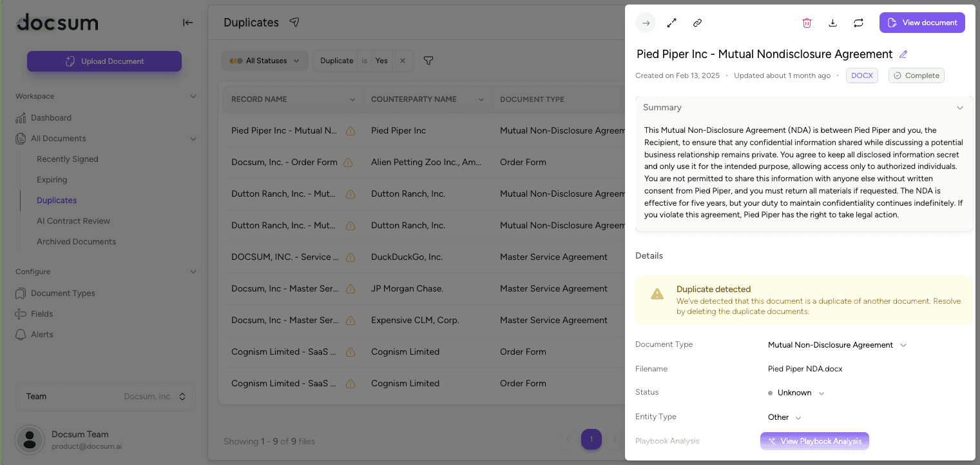Click the Docsum Team avatar
980x465 pixels.
click(x=29, y=439)
